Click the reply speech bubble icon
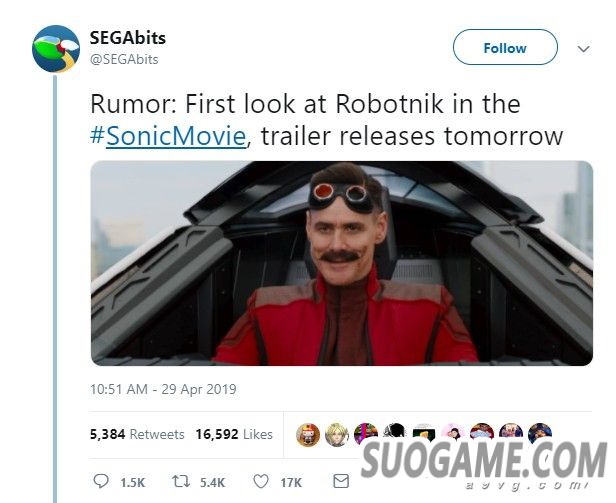Viewport: 616px width, 503px height. tap(101, 481)
